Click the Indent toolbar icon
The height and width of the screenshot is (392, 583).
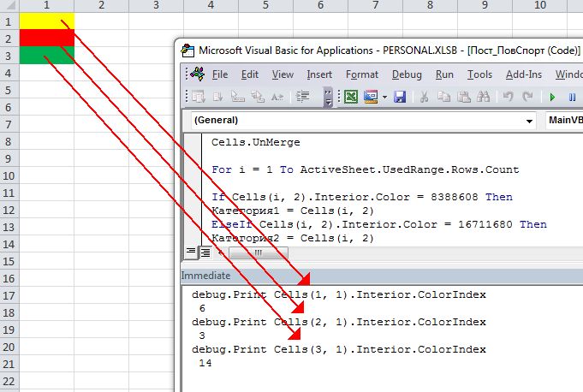[x=303, y=97]
